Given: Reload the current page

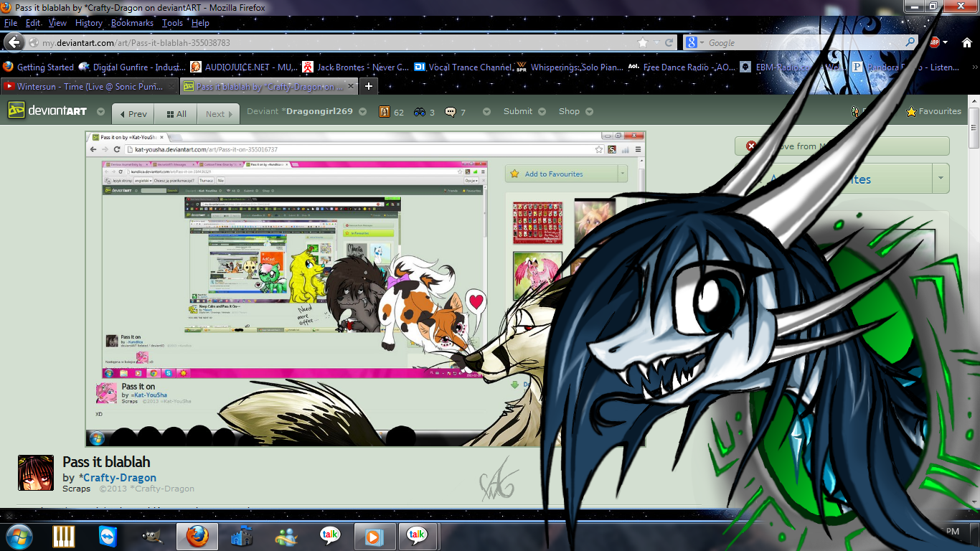Looking at the screenshot, I should 669,43.
